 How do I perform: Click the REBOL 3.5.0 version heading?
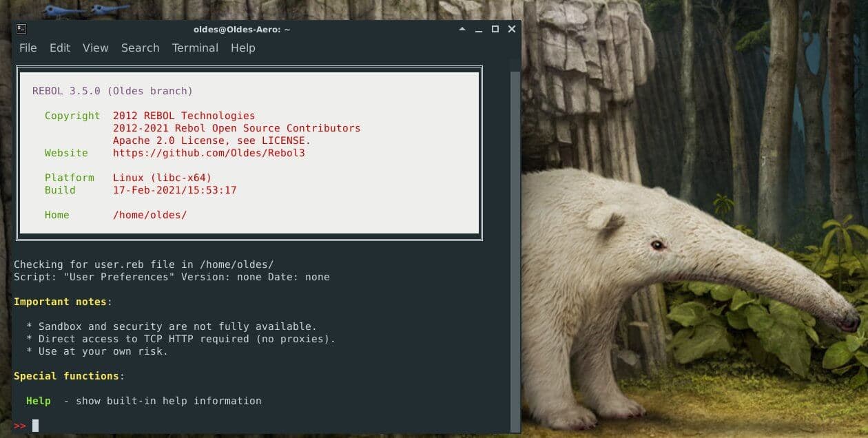pyautogui.click(x=112, y=91)
